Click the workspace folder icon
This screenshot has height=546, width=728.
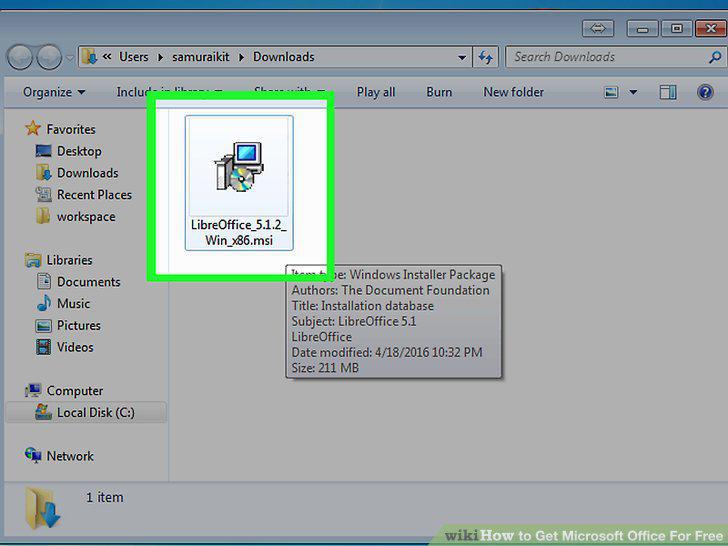[43, 216]
